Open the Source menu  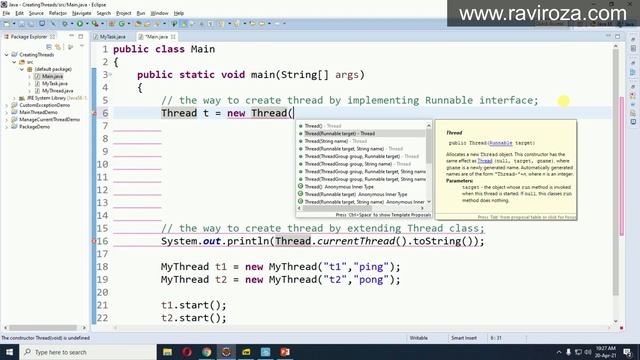[x=36, y=13]
